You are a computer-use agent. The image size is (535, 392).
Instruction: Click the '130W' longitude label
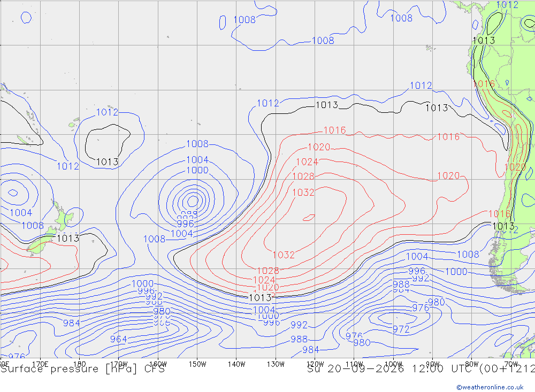276,364
